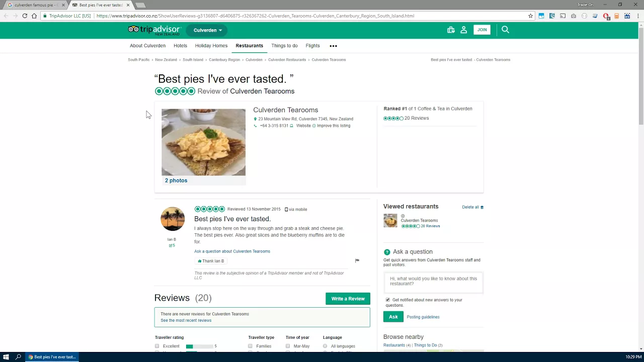Image resolution: width=644 pixels, height=362 pixels.
Task: Open Culverden Tearooms in Viewed restaurants
Action: [419, 221]
